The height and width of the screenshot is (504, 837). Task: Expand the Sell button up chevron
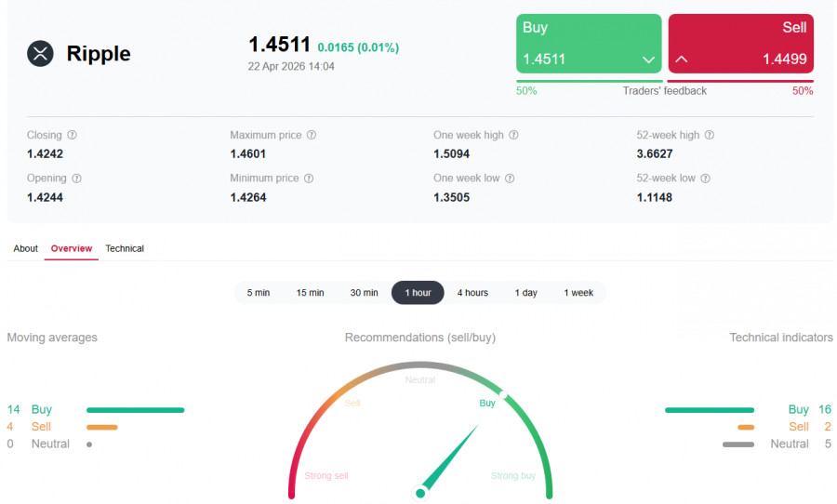[x=682, y=59]
